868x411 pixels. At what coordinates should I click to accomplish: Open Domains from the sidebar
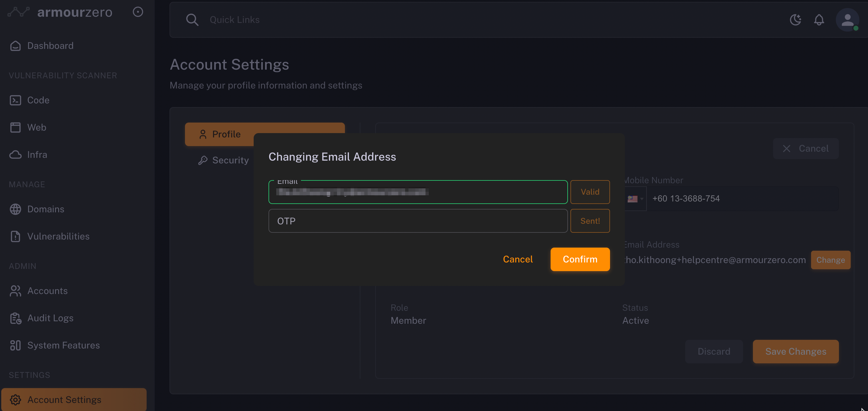point(45,209)
